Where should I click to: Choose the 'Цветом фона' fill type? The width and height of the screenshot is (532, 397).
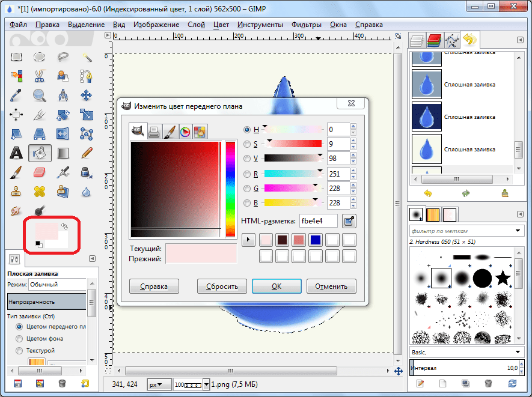[x=20, y=339]
